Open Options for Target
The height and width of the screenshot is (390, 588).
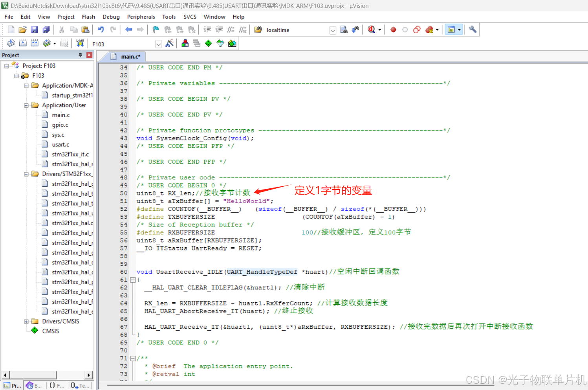[170, 44]
